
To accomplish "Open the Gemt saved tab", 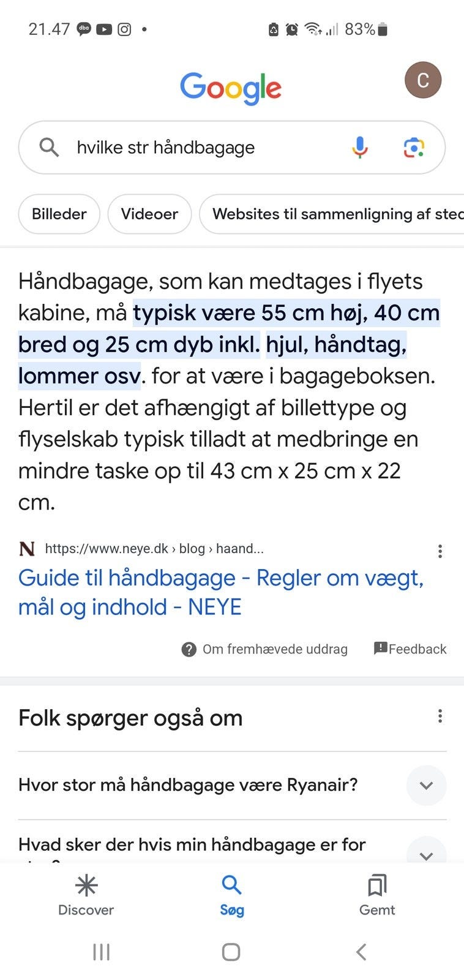I will point(377,895).
